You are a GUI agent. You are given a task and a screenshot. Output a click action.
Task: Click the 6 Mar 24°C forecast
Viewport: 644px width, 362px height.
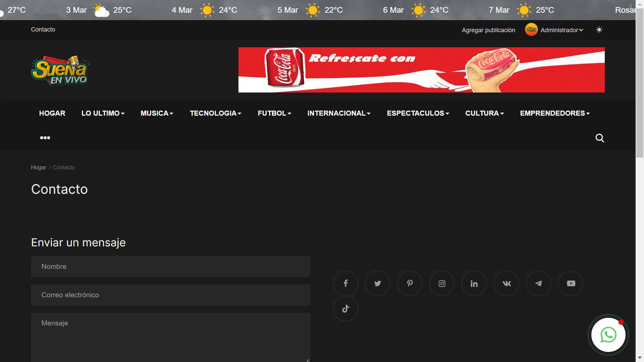pyautogui.click(x=416, y=10)
